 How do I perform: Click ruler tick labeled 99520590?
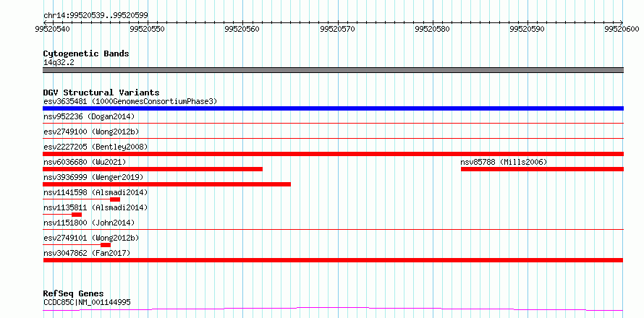[528, 28]
